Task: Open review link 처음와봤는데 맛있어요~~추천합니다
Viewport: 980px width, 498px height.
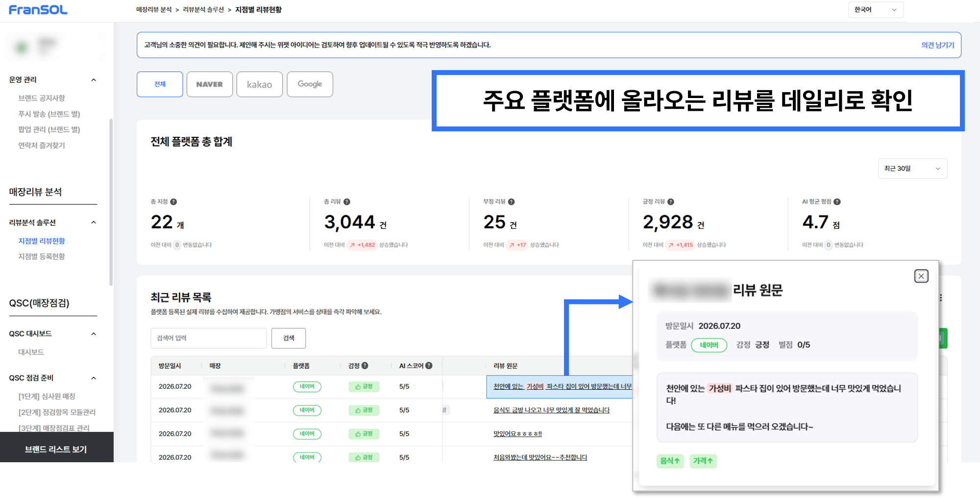Action: click(540, 457)
